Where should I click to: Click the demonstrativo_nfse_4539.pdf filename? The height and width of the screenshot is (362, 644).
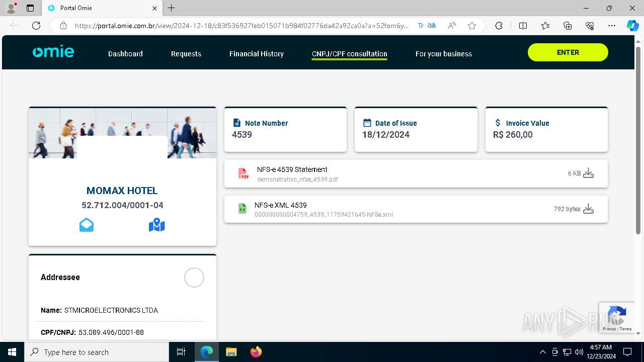pyautogui.click(x=297, y=179)
